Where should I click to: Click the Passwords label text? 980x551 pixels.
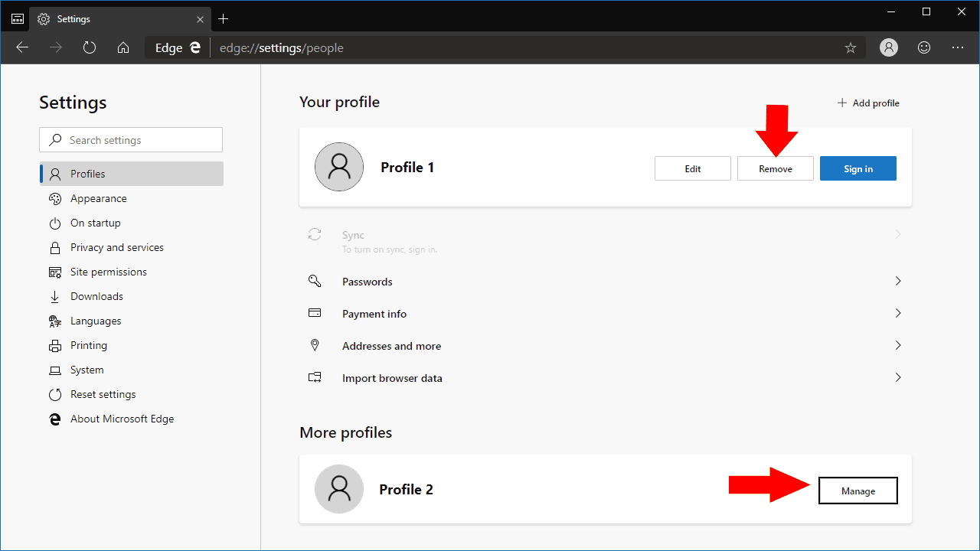(x=367, y=282)
